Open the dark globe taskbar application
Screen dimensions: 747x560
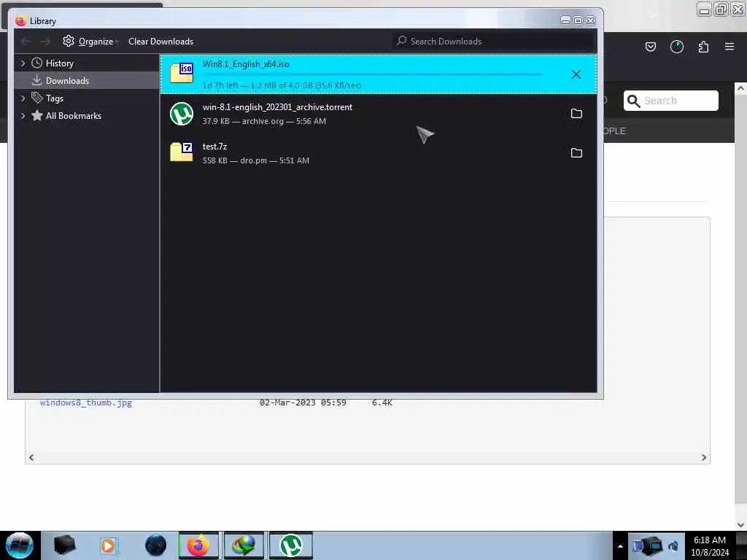click(x=155, y=545)
